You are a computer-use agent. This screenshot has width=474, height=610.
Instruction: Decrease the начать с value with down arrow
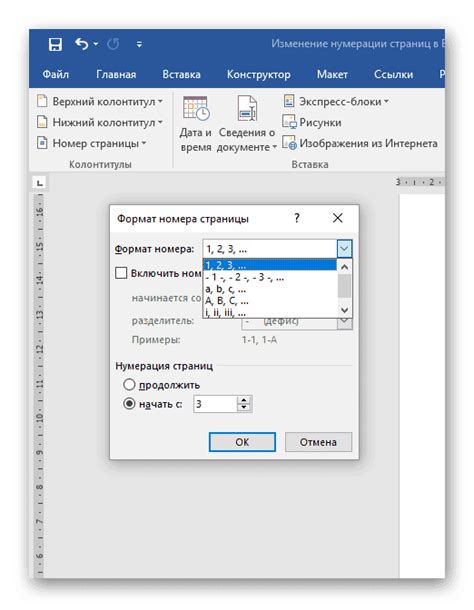tap(244, 408)
